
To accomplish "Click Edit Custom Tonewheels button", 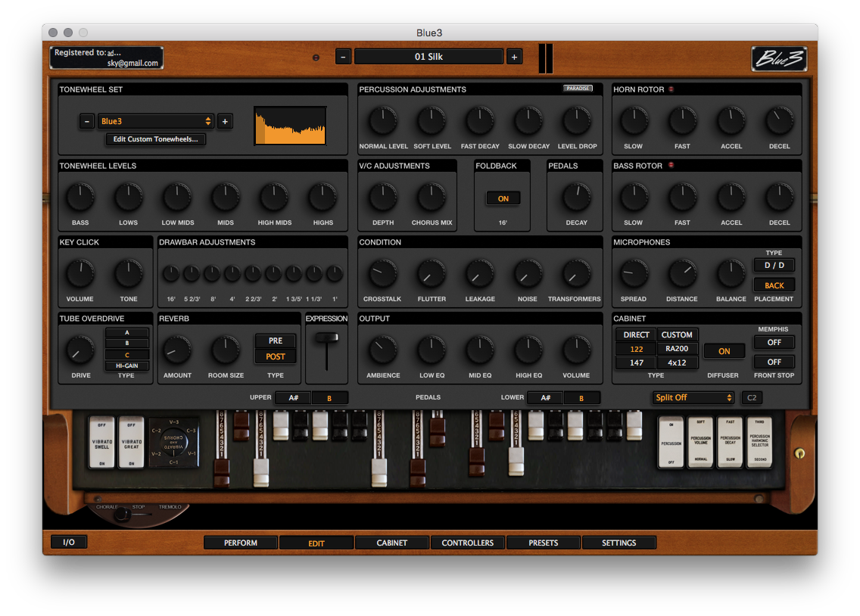I will (x=155, y=139).
